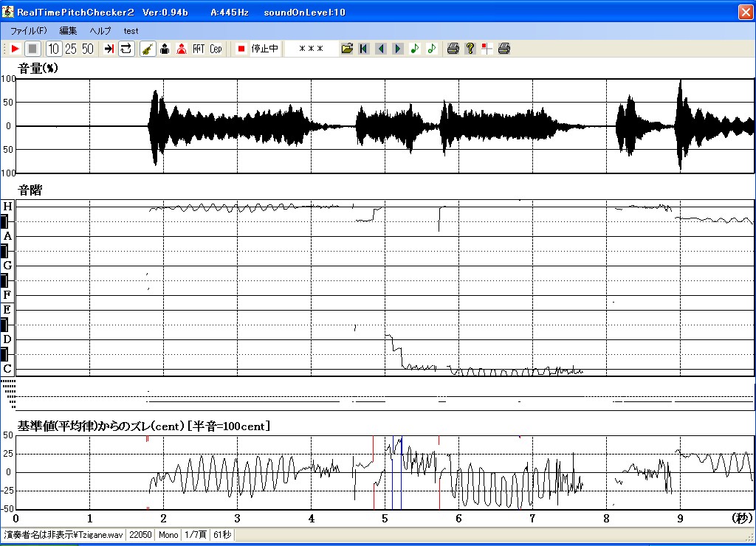Select the 50 seconds display option
756x546 pixels.
[x=88, y=49]
